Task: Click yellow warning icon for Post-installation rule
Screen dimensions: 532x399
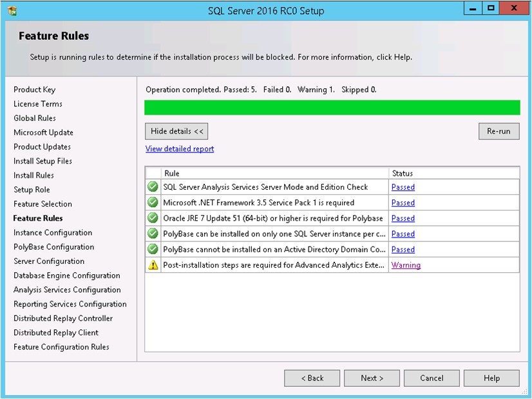Action: click(153, 264)
